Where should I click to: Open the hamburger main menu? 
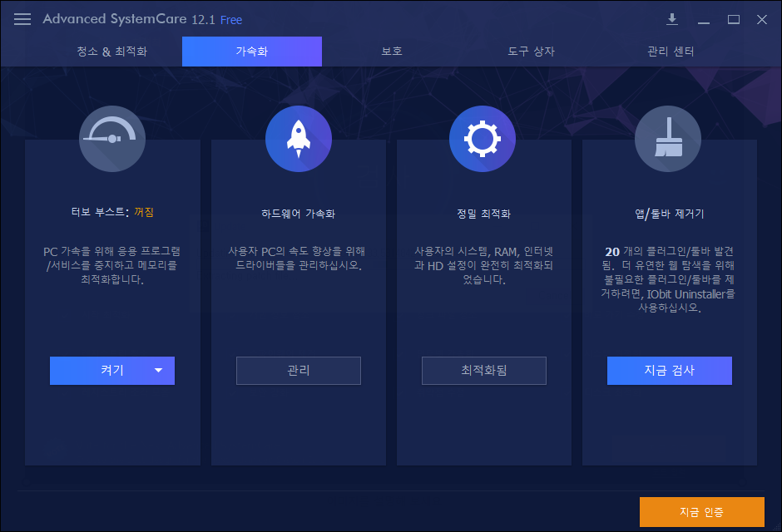[22, 19]
